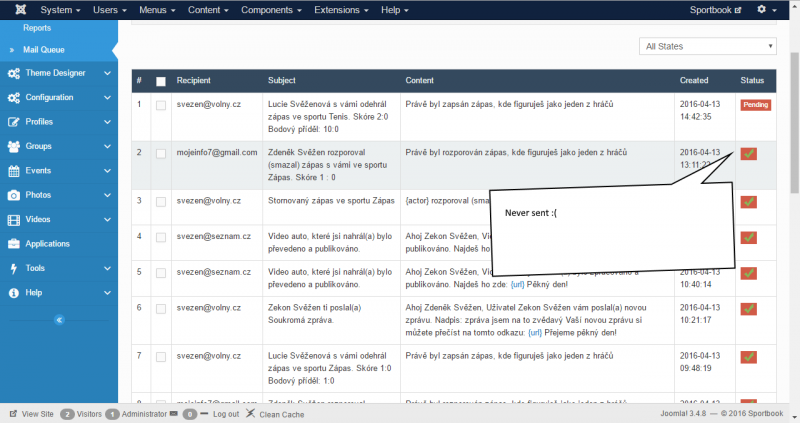Screen dimensions: 800x423
Task: Toggle the select-all checkbox in table header
Action: [x=161, y=81]
